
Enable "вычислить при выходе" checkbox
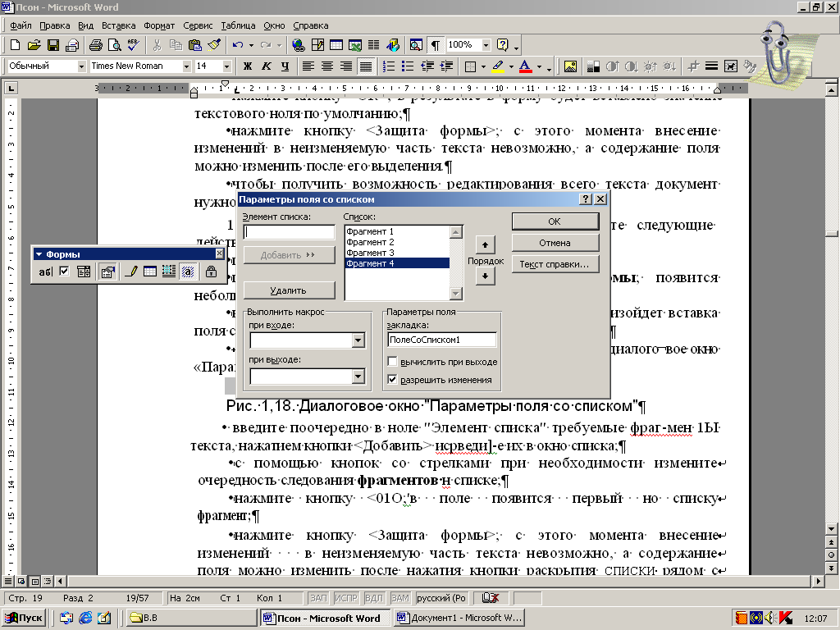(x=392, y=362)
